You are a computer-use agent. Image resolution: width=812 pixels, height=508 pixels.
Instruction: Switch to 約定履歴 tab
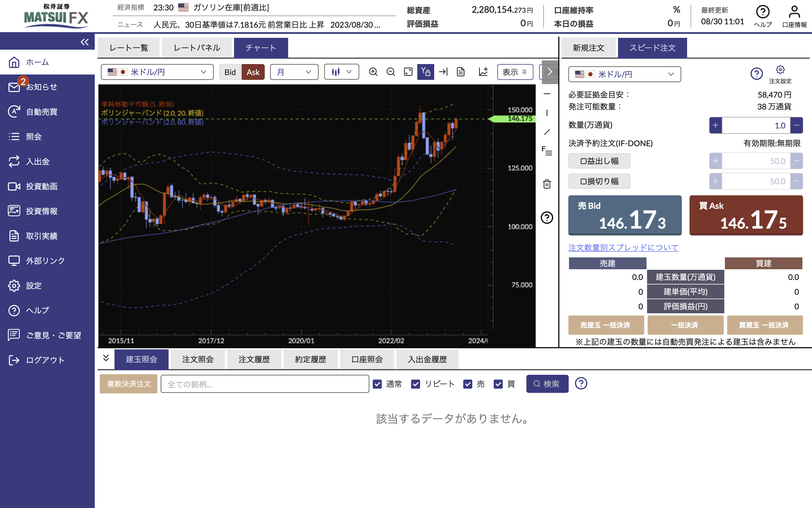click(310, 359)
